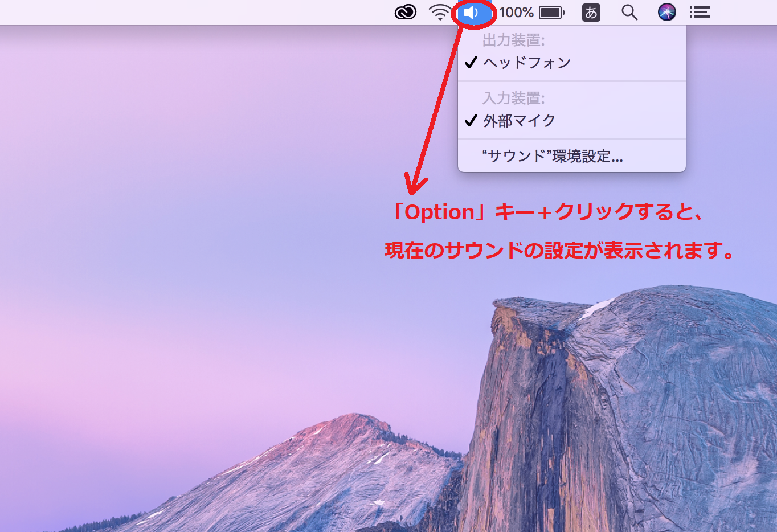The image size is (777, 532).
Task: Open the Creative Cloud menu bar icon
Action: pos(406,12)
